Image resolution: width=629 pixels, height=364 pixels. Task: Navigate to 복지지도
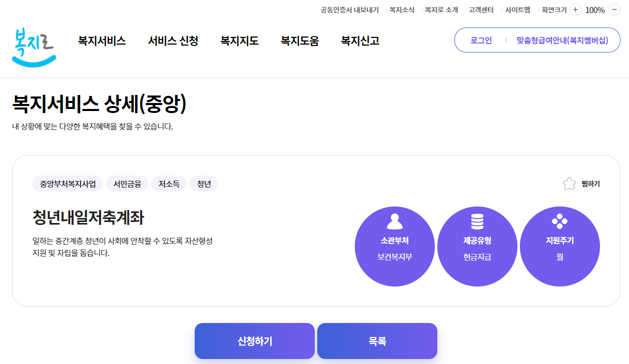[239, 41]
